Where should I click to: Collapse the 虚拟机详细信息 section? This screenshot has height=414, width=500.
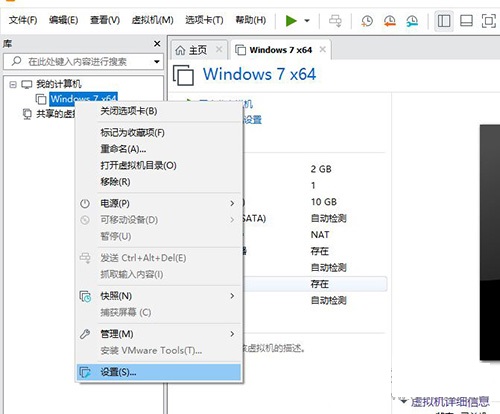404,401
